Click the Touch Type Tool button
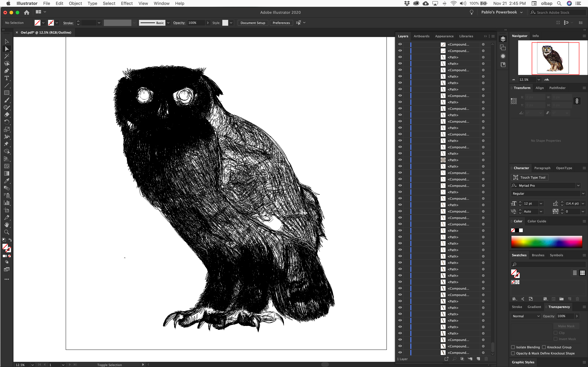Image resolution: width=588 pixels, height=367 pixels. coord(530,177)
